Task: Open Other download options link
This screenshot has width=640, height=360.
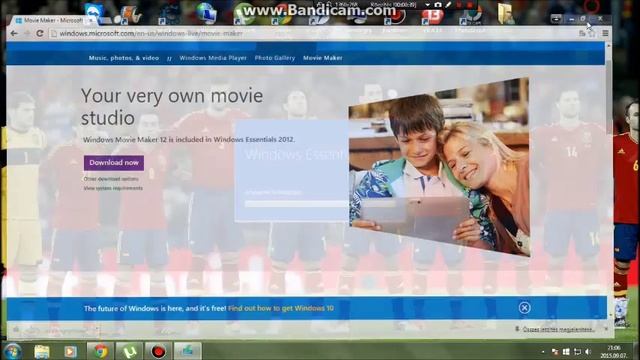Action: [x=111, y=179]
